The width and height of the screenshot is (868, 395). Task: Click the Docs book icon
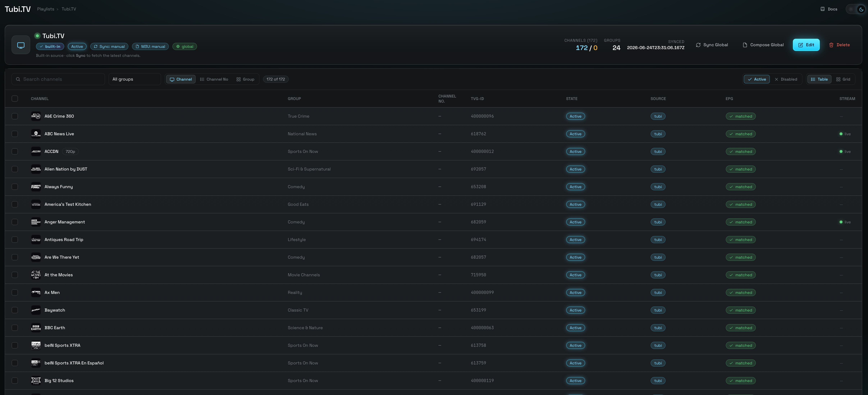822,9
